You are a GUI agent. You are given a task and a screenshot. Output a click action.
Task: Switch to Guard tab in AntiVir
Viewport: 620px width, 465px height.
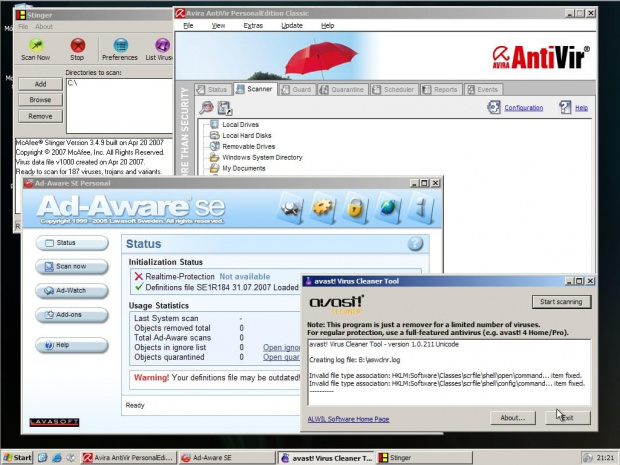[296, 89]
